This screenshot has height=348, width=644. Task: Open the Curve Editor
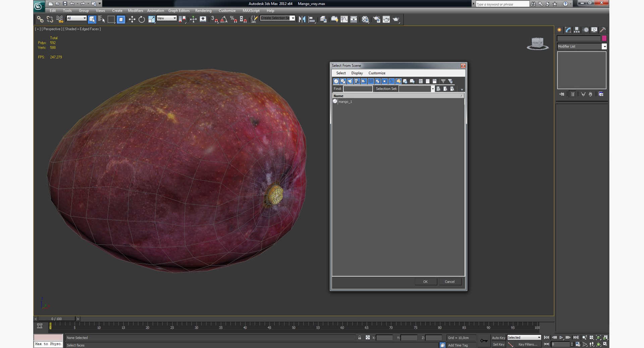point(344,19)
